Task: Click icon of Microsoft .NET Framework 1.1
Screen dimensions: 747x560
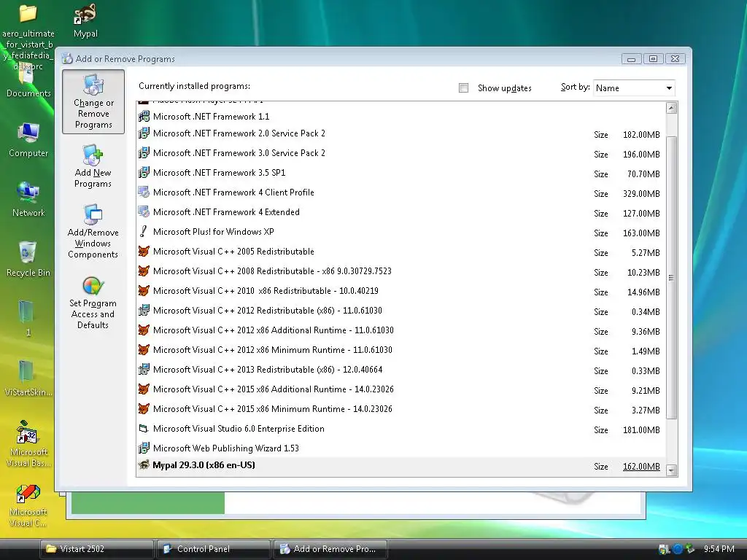Action: [x=144, y=116]
